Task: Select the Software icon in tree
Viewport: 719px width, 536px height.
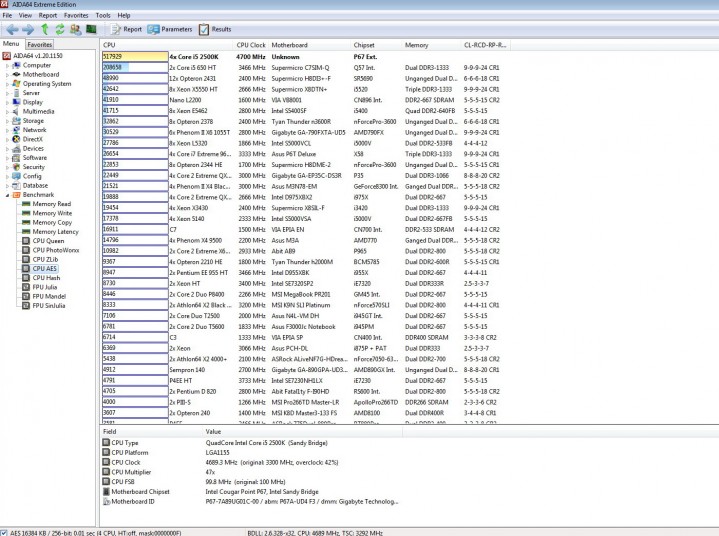Action: [17, 158]
